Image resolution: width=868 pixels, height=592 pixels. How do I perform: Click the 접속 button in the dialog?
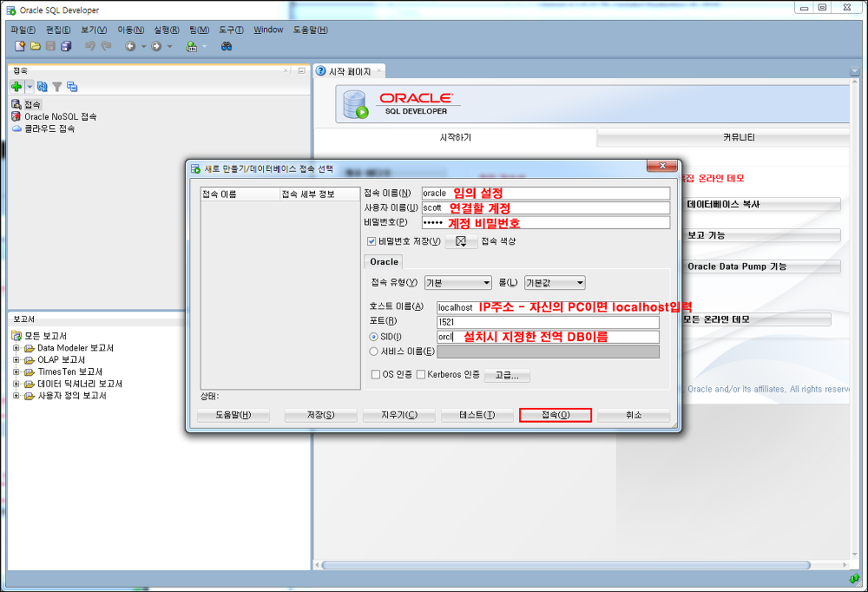click(556, 415)
